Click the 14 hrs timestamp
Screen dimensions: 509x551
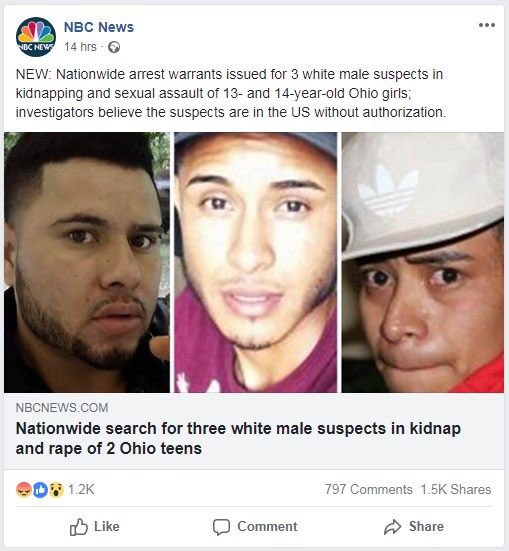80,47
